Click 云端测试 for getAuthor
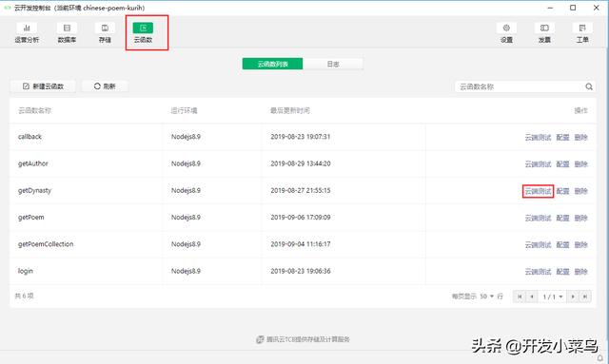Image resolution: width=609 pixels, height=364 pixels. 538,164
